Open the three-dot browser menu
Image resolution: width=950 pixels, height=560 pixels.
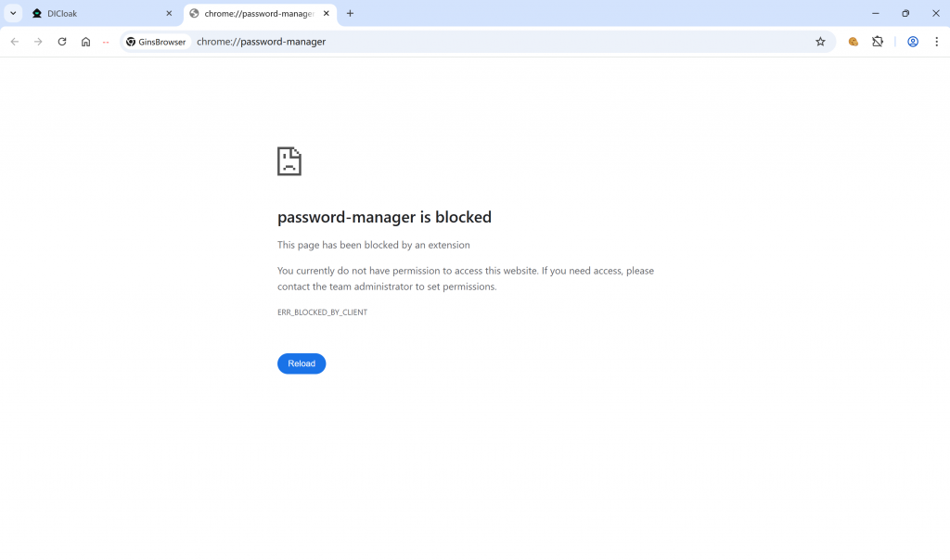(937, 42)
